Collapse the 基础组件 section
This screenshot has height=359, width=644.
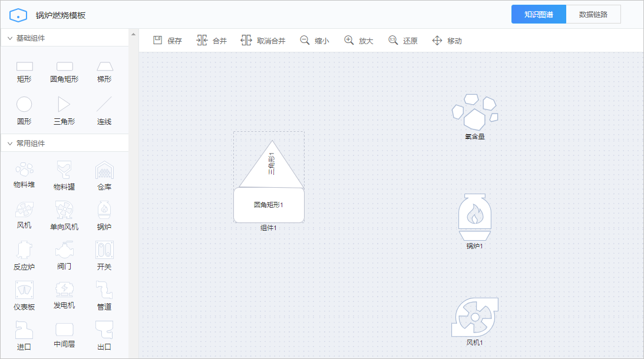pos(10,38)
